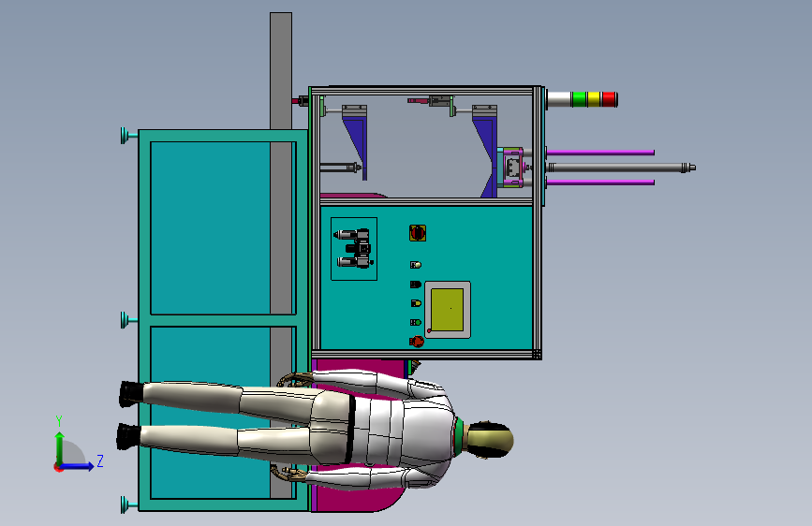The height and width of the screenshot is (526, 812).
Task: Select the black pushbutton on control panel
Action: [x=415, y=285]
